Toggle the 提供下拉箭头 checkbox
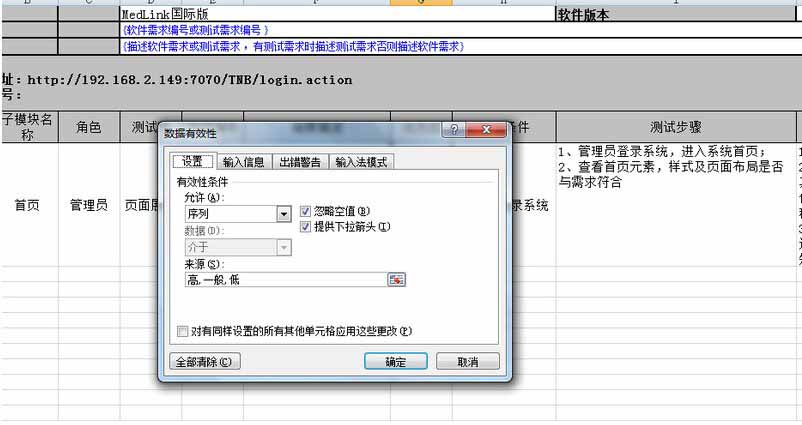The width and height of the screenshot is (802, 425). pos(305,227)
